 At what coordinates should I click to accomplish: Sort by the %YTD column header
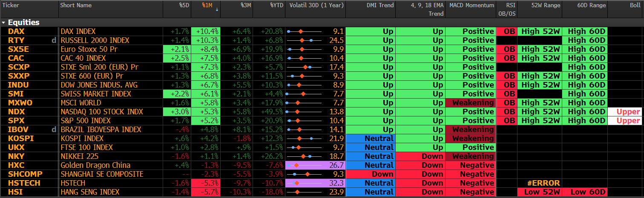pos(276,6)
